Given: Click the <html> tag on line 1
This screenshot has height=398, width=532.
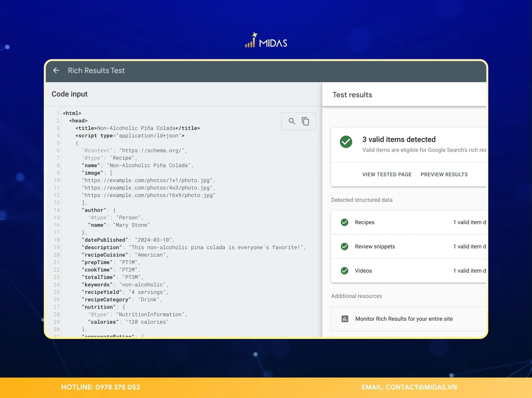Looking at the screenshot, I should 72,113.
